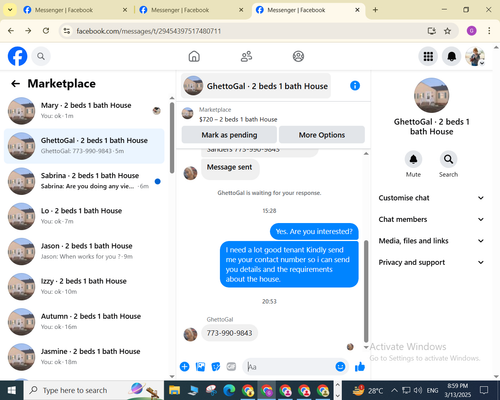Screen dimensions: 500x400
Task: Open the tab search dropdown arrow
Action: [10, 10]
